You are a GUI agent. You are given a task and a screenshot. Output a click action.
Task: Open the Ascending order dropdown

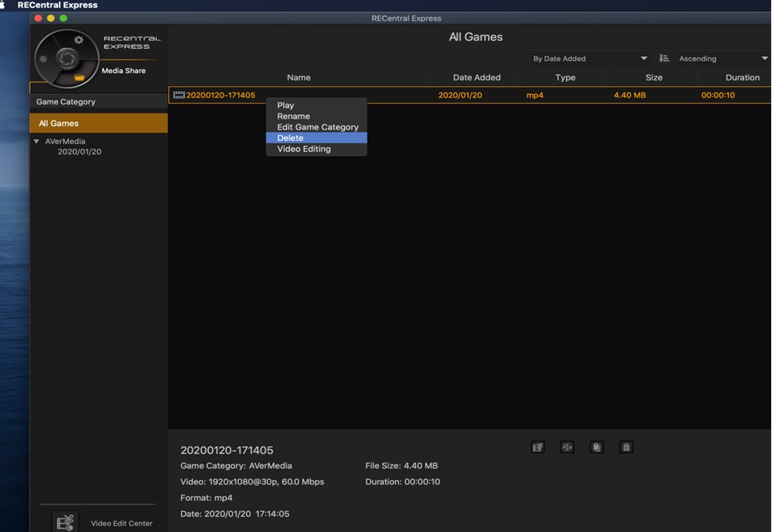pyautogui.click(x=723, y=59)
